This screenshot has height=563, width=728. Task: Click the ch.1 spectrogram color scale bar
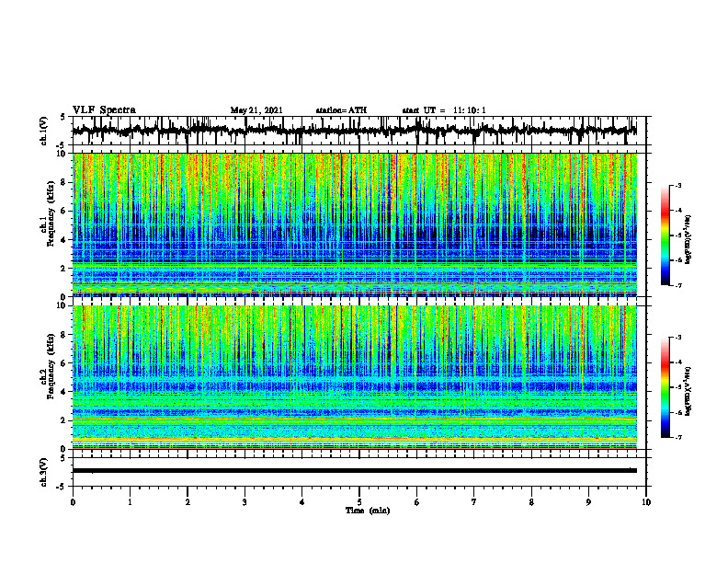[665, 236]
